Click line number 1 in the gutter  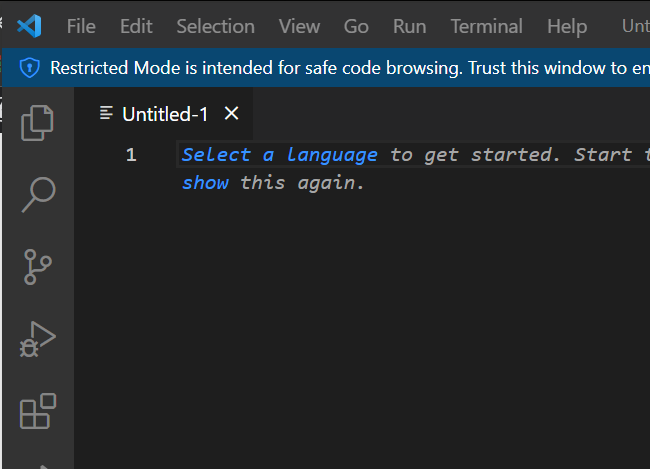tap(131, 155)
